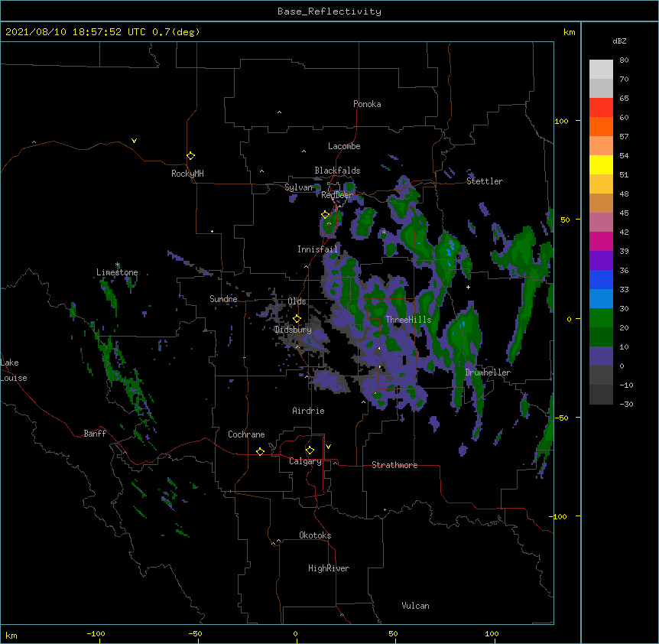Screen dimensions: 659x644
Task: Click the dBZ legend heading
Action: (x=619, y=41)
